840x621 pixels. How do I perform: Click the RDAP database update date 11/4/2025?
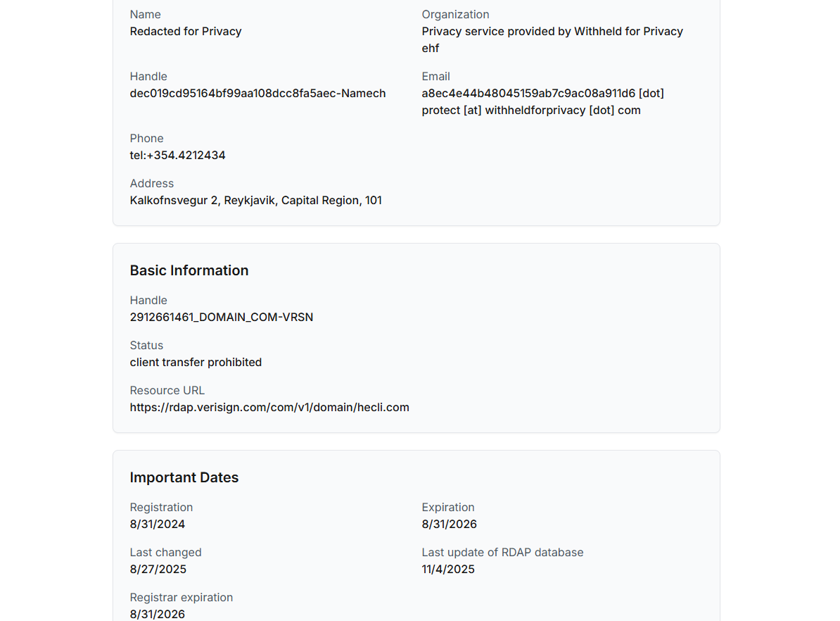(448, 569)
